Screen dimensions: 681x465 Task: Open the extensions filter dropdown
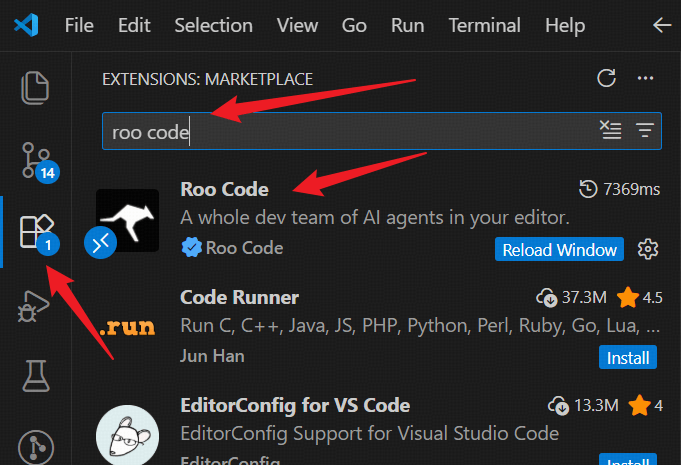(644, 130)
